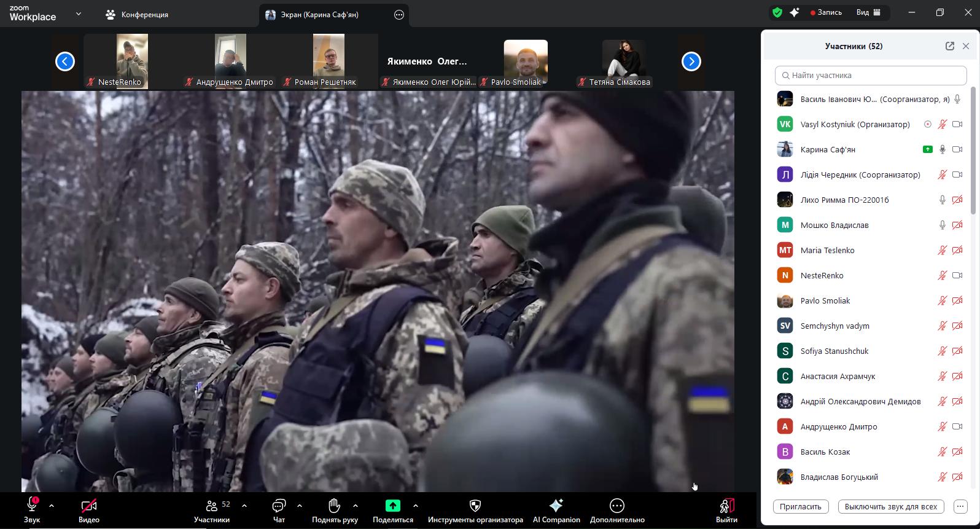Open the Чат button
The height and width of the screenshot is (529, 980).
tap(279, 511)
